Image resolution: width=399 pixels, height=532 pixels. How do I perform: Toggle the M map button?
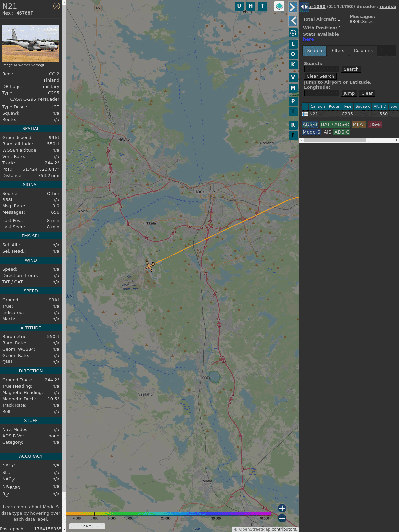pyautogui.click(x=293, y=88)
